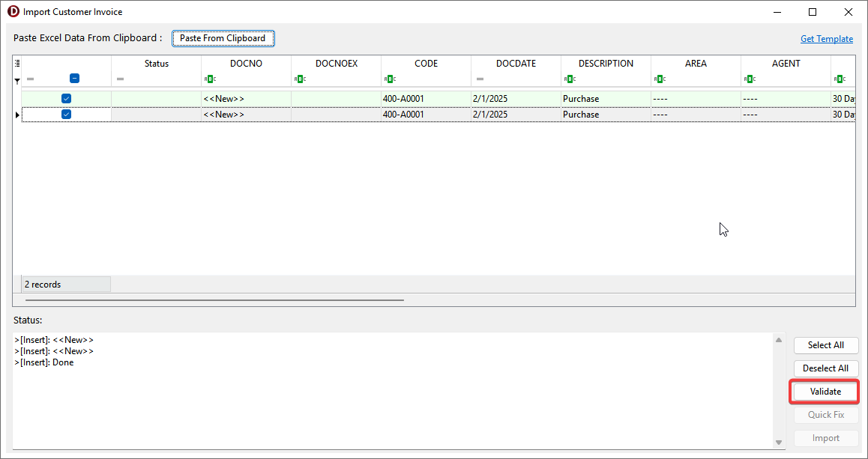Click the AGENT column filter condition icon

tap(748, 79)
